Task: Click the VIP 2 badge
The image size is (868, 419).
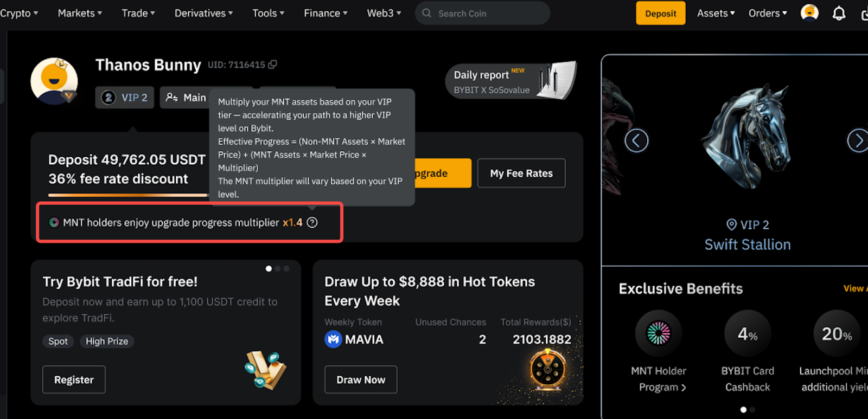Action: point(125,98)
